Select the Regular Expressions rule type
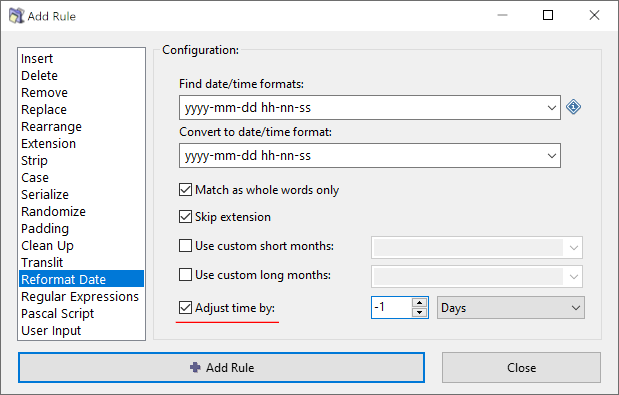Viewport: 619px width, 395px height. point(81,296)
